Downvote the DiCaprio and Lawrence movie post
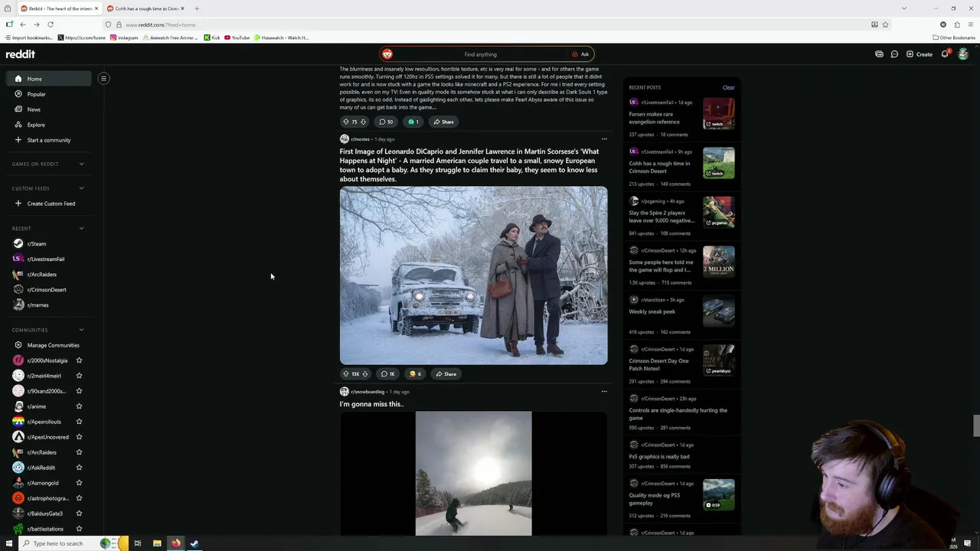980x551 pixels. click(365, 374)
